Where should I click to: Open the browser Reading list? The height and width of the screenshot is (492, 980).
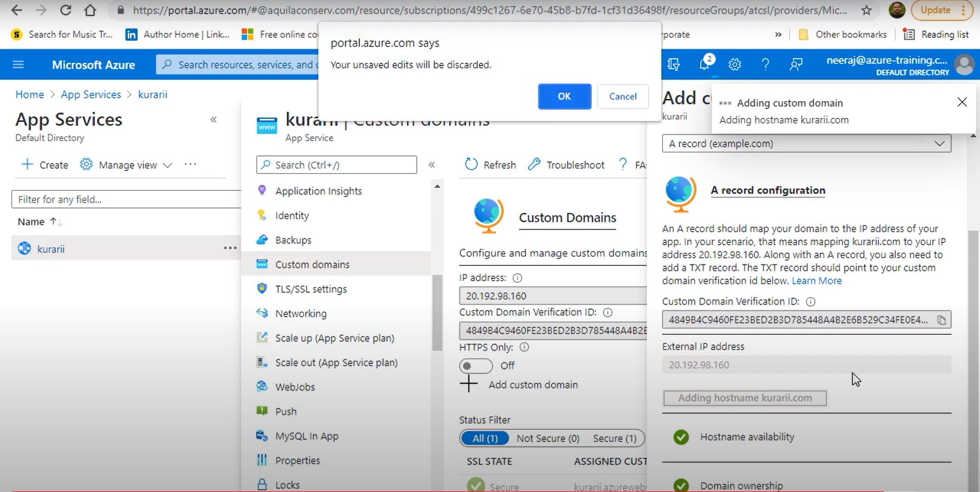pos(936,34)
